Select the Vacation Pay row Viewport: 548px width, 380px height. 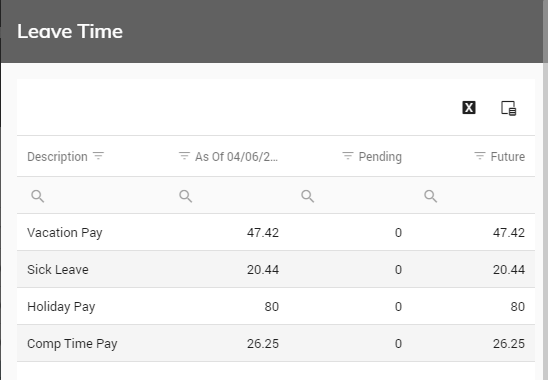(276, 232)
